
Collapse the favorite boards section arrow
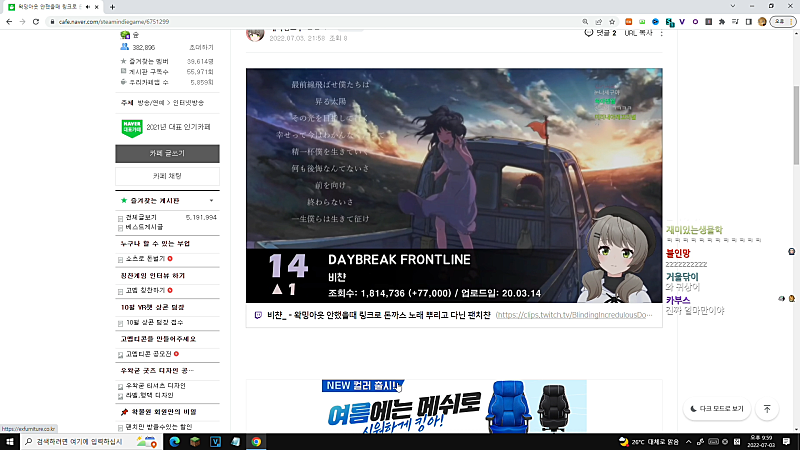click(211, 201)
